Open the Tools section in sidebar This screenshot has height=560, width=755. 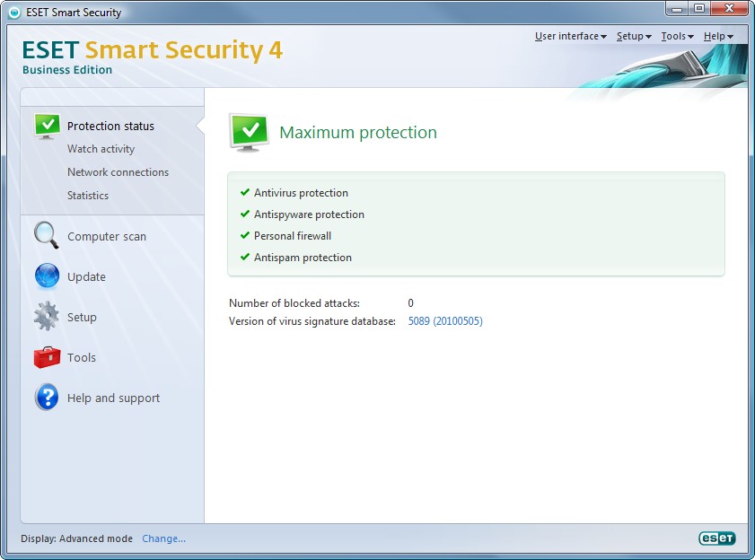coord(82,358)
